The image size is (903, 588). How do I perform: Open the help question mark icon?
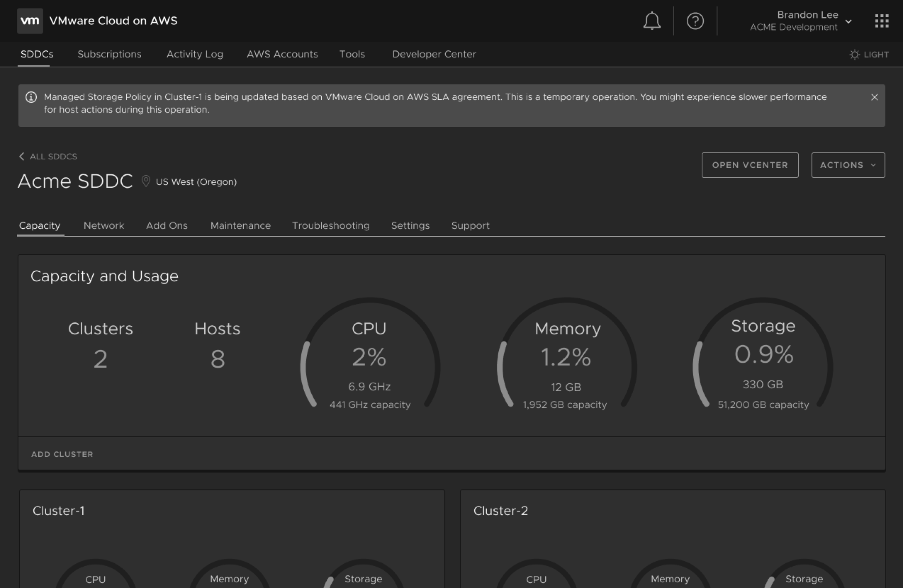click(x=695, y=21)
